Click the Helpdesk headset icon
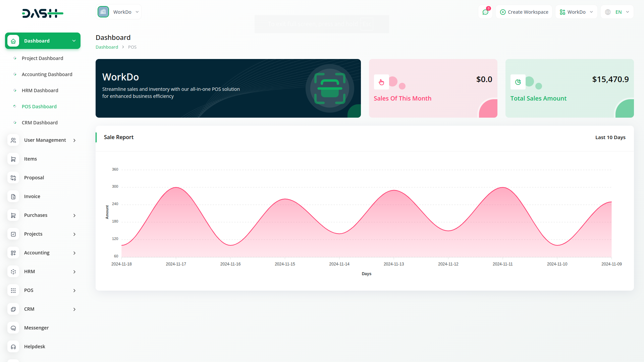Screen dimensions: 644x362 (x=13, y=347)
